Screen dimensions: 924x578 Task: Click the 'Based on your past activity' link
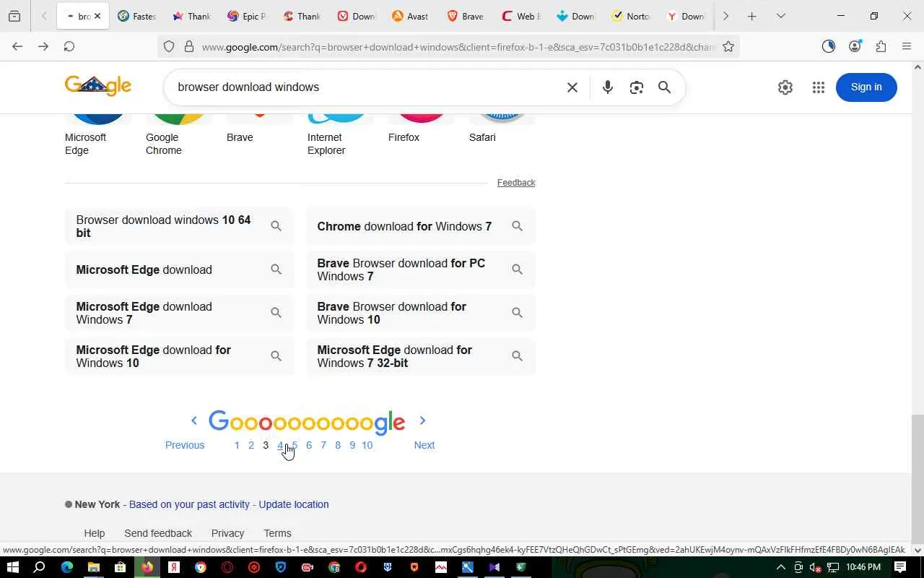click(189, 504)
